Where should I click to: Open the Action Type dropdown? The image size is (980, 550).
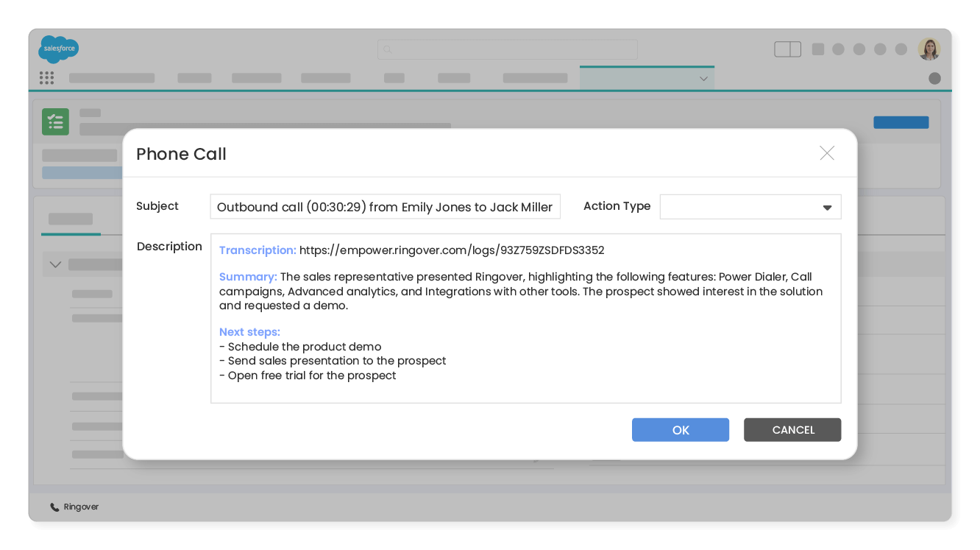coord(750,207)
